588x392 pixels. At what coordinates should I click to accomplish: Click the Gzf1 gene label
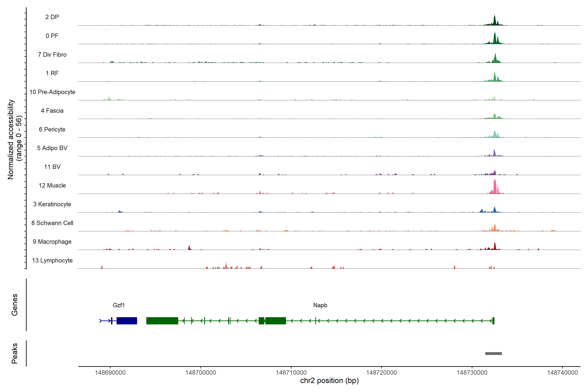pyautogui.click(x=119, y=305)
